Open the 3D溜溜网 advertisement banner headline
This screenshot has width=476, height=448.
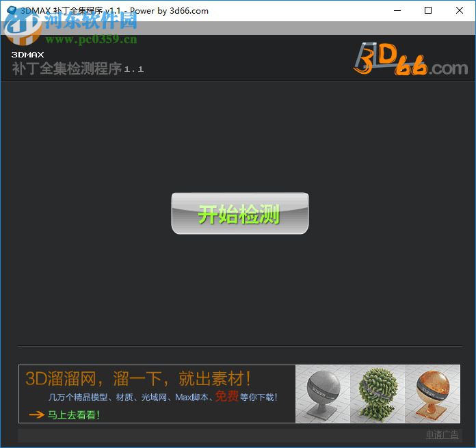click(x=138, y=378)
